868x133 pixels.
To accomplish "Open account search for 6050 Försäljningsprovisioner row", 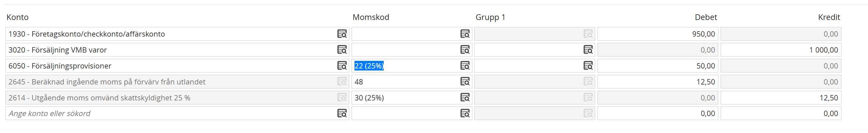I will [x=342, y=66].
